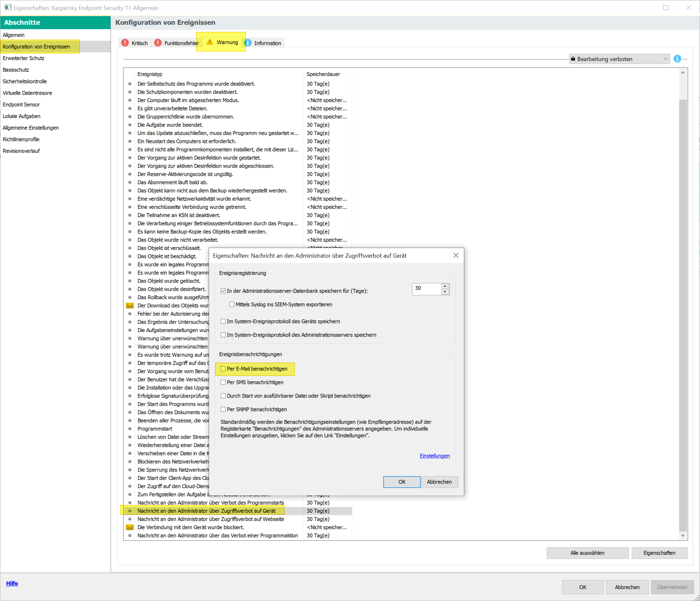Image resolution: width=700 pixels, height=601 pixels.
Task: Switch to the Richtlinienprofile section
Action: 21,139
